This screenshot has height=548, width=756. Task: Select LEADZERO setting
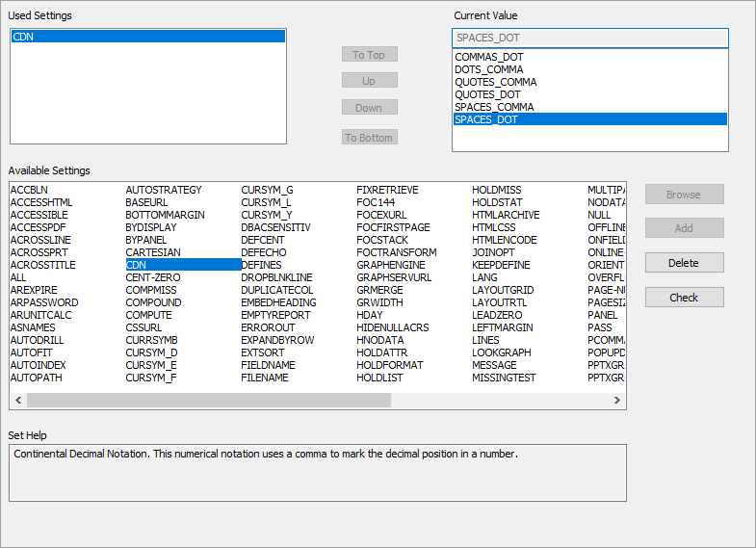497,315
